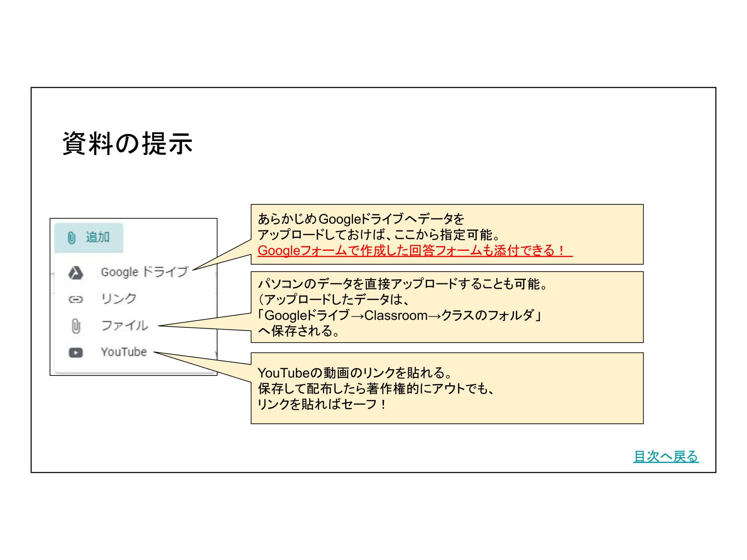The width and height of the screenshot is (747, 560).
Task: Click the 資料の提示 slide title
Action: pos(128,143)
